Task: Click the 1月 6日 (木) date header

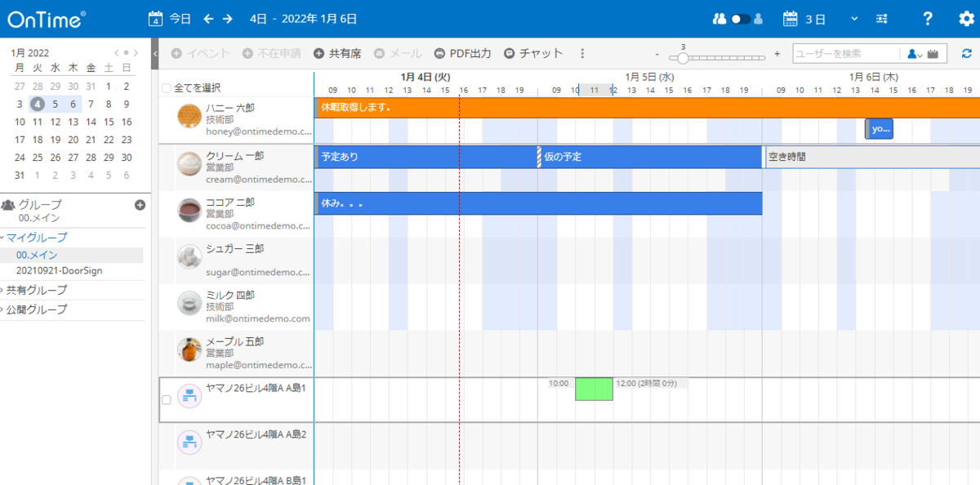Action: [x=873, y=77]
